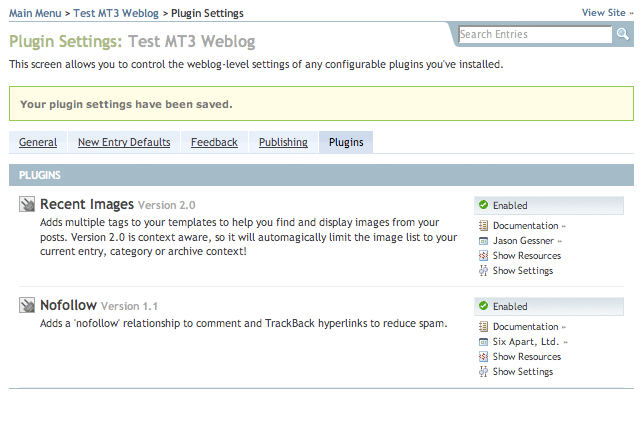Image resolution: width=643 pixels, height=422 pixels.
Task: Expand Show Settings for Recent Images
Action: point(522,271)
